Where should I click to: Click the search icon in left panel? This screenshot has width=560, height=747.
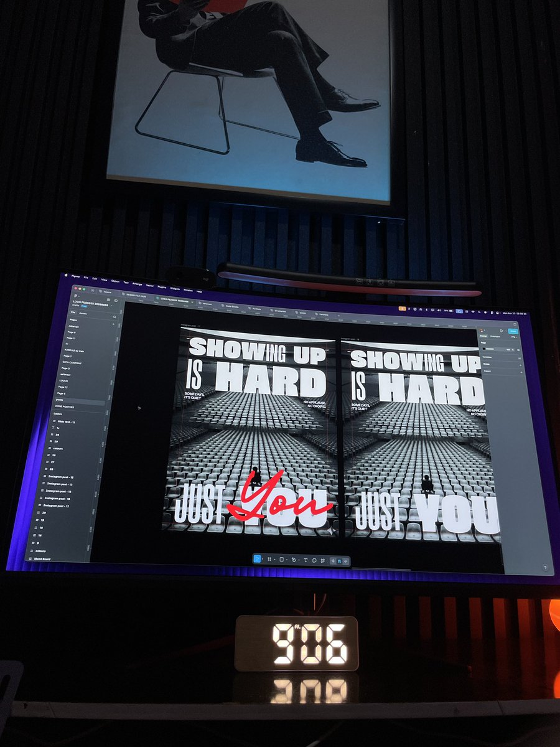tap(114, 317)
